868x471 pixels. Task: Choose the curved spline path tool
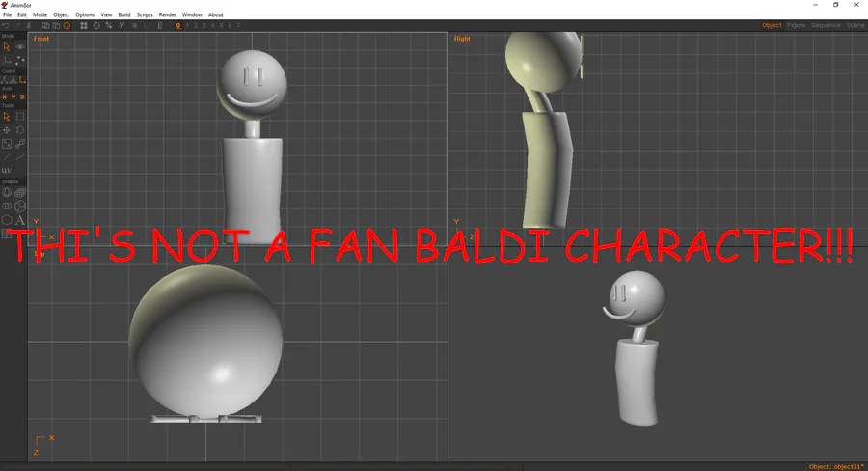tap(20, 157)
